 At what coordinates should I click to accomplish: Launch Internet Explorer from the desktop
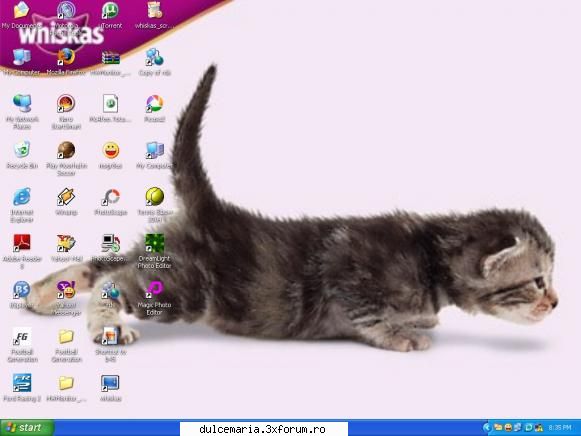pyautogui.click(x=21, y=196)
